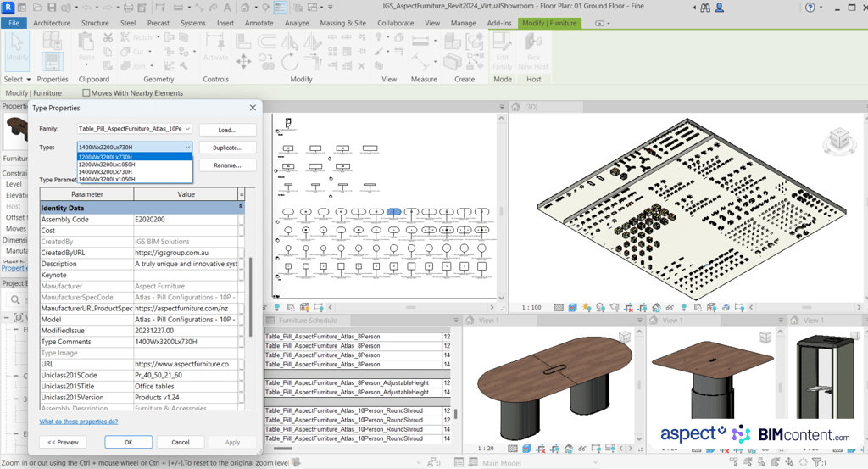Switch to the Annotate ribbon tab
Screen dimensions: 868x469
pyautogui.click(x=259, y=23)
